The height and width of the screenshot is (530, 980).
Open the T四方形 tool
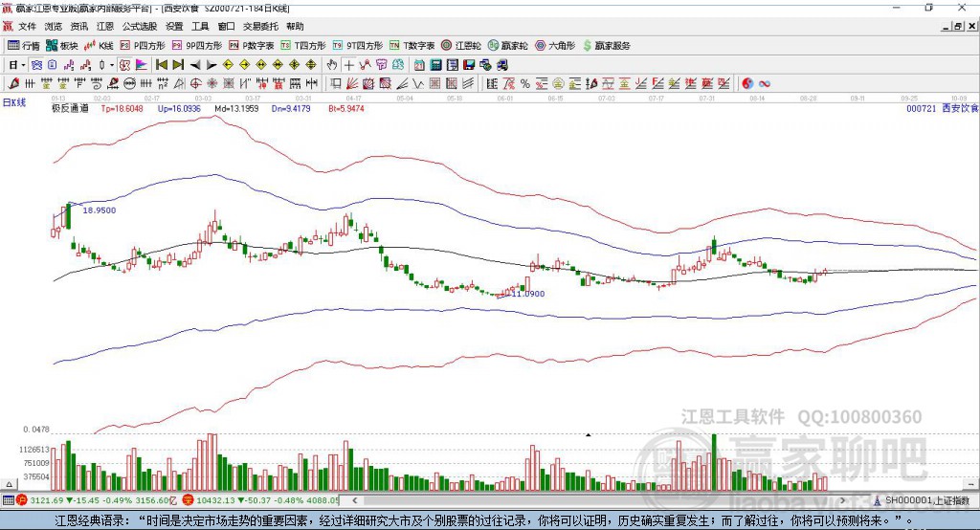tap(303, 46)
